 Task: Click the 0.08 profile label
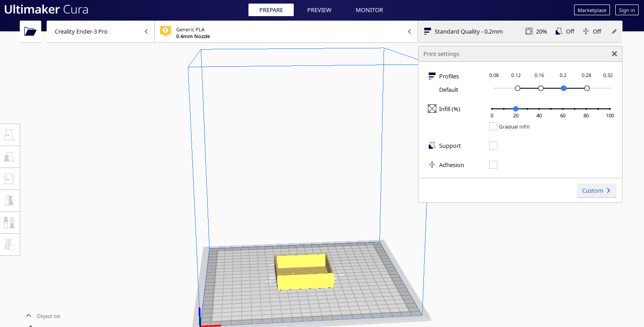point(494,75)
